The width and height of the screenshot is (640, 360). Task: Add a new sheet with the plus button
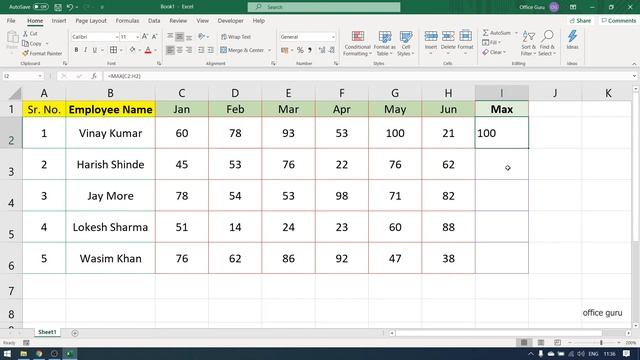(75, 333)
